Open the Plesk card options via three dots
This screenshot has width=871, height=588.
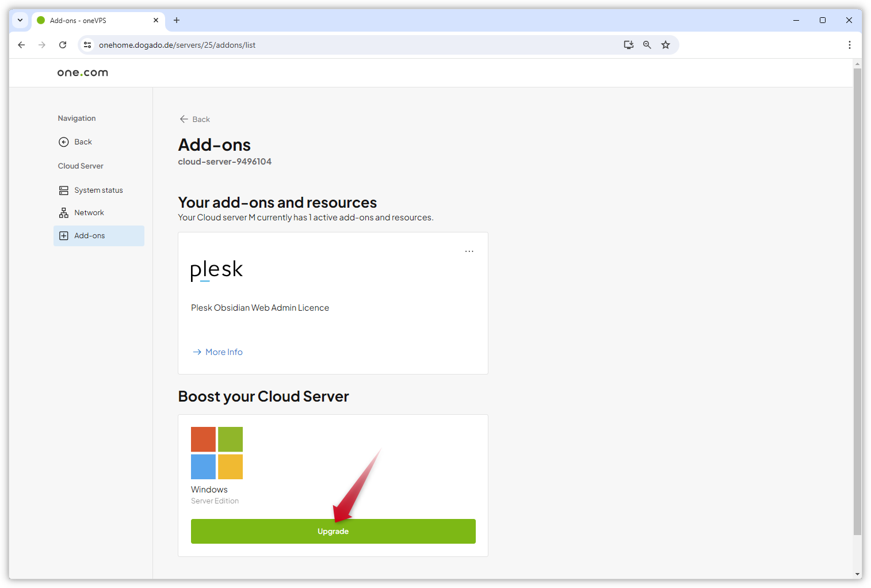pos(469,251)
